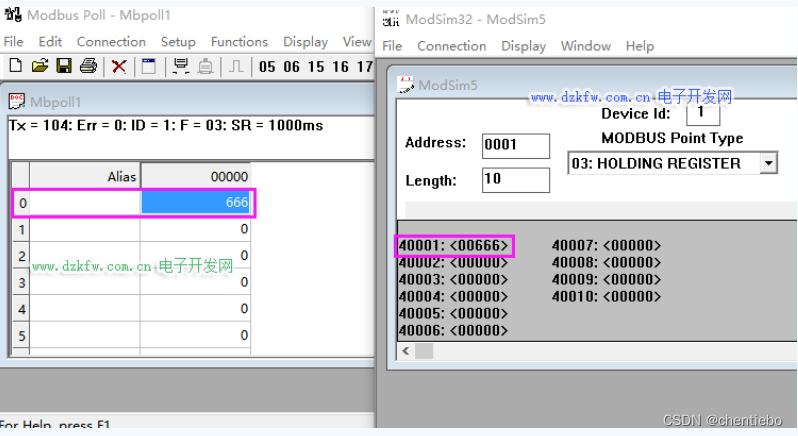Select value cell of row 4 in Mbpoll1
Image resolution: width=798 pixels, height=436 pixels.
pos(195,309)
